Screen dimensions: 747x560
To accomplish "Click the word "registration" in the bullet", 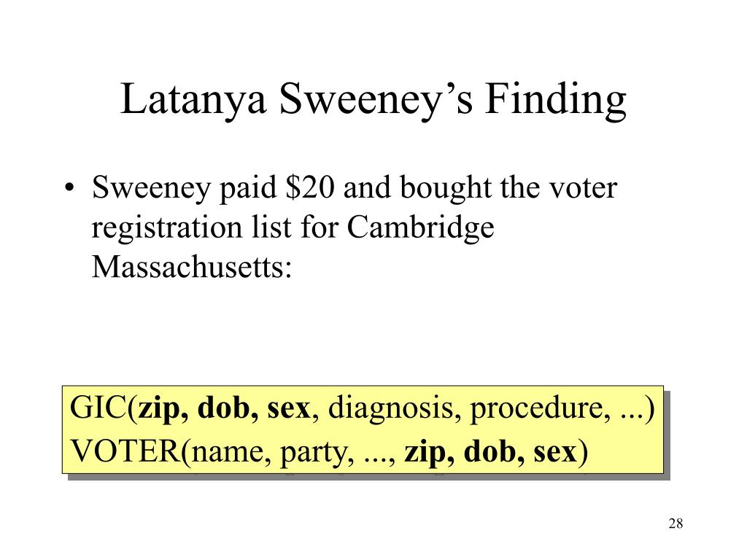I will (x=167, y=228).
